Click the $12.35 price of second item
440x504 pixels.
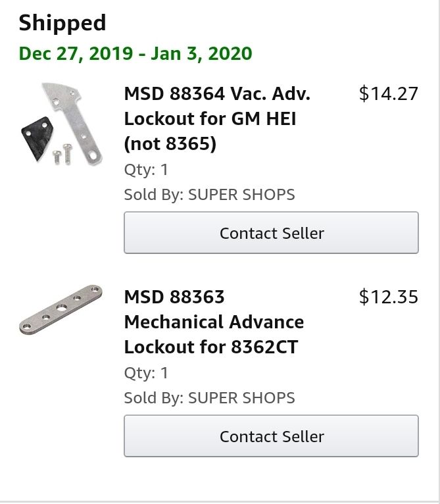pos(389,297)
